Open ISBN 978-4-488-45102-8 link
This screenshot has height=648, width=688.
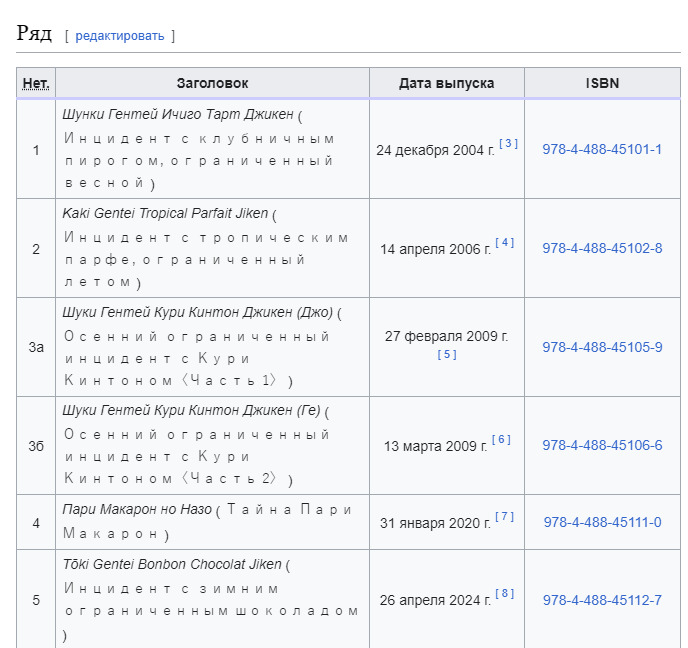(602, 248)
